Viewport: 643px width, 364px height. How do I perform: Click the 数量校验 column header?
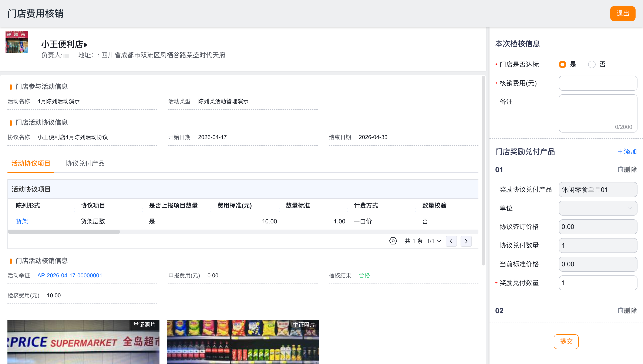434,206
